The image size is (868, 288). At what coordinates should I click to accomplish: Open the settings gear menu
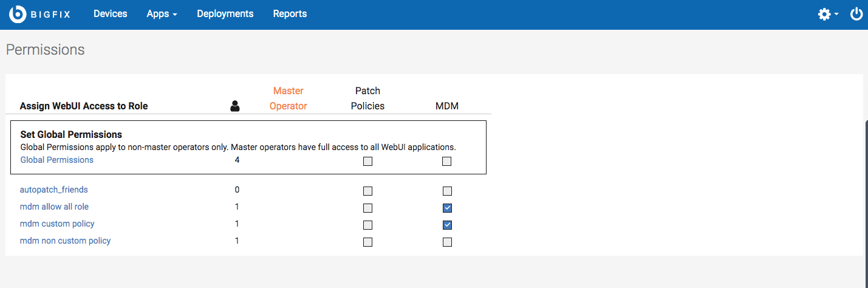pos(825,14)
